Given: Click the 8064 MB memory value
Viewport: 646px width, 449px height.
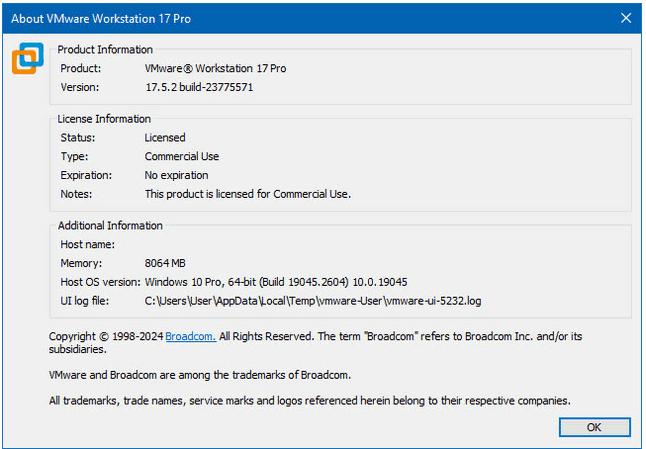Looking at the screenshot, I should (x=166, y=263).
